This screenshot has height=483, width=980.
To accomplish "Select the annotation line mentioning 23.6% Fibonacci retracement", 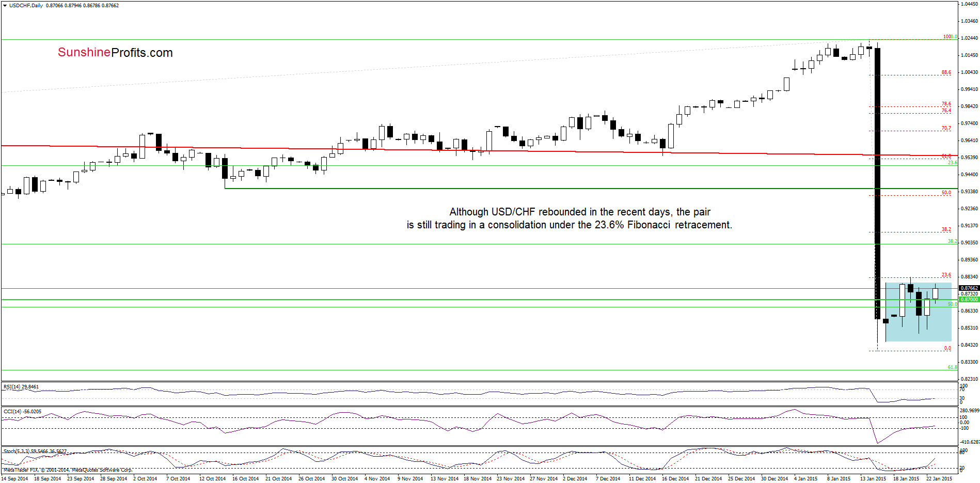I will click(x=569, y=225).
